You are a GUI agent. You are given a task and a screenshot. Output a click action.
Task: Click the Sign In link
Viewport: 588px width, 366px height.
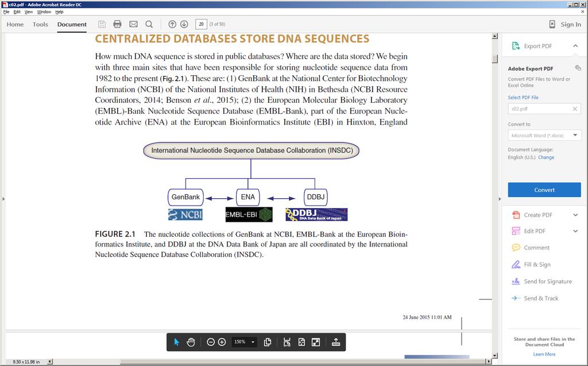(x=571, y=24)
